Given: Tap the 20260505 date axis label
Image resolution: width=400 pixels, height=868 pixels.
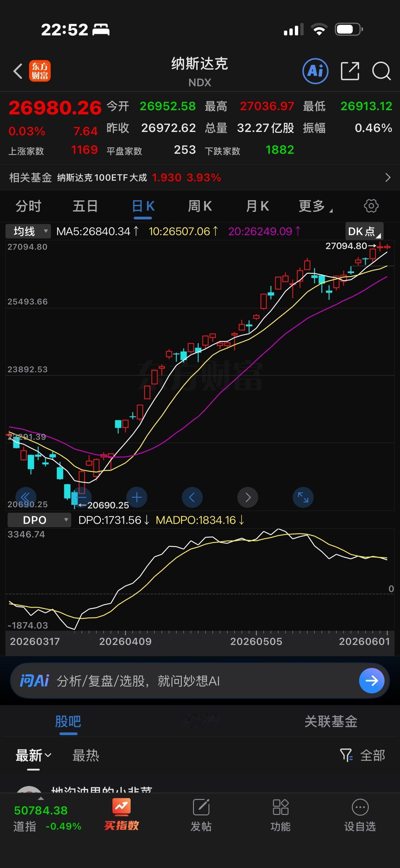Looking at the screenshot, I should pos(256,641).
